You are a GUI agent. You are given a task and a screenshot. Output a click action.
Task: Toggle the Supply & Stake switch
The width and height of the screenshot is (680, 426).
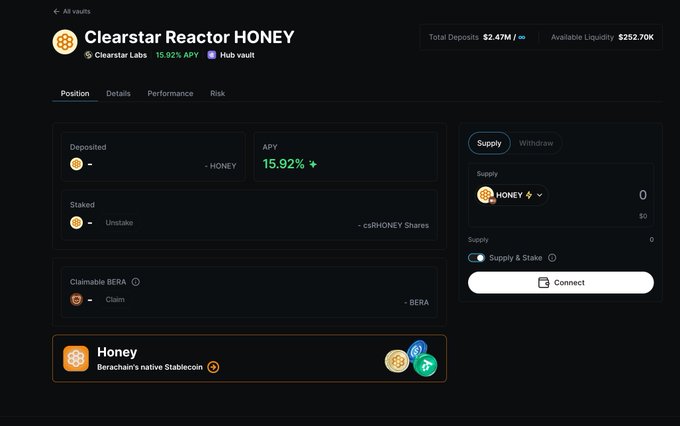click(x=476, y=258)
